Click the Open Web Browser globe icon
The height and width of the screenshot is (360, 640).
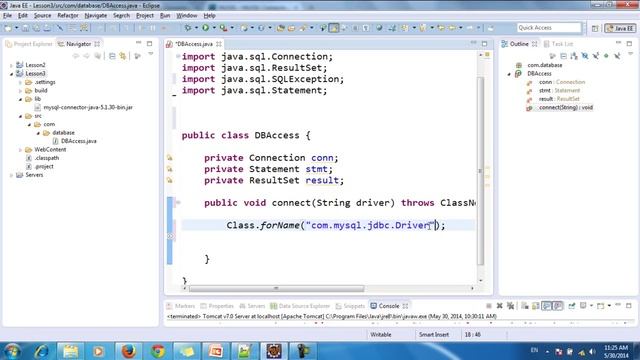point(379,28)
